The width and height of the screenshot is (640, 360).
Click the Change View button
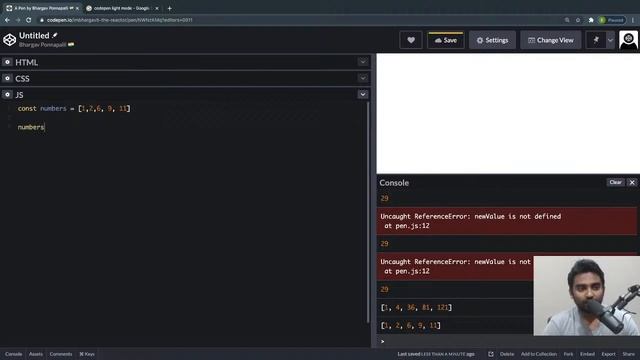551,40
